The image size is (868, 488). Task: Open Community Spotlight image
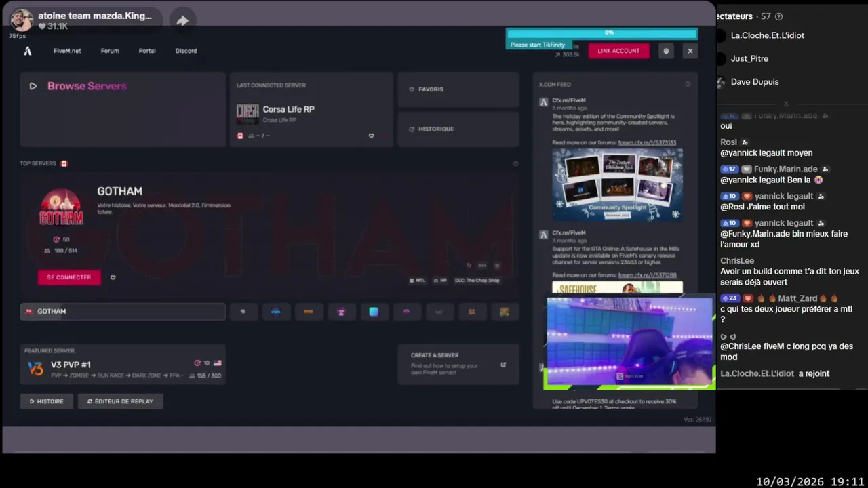coord(617,184)
